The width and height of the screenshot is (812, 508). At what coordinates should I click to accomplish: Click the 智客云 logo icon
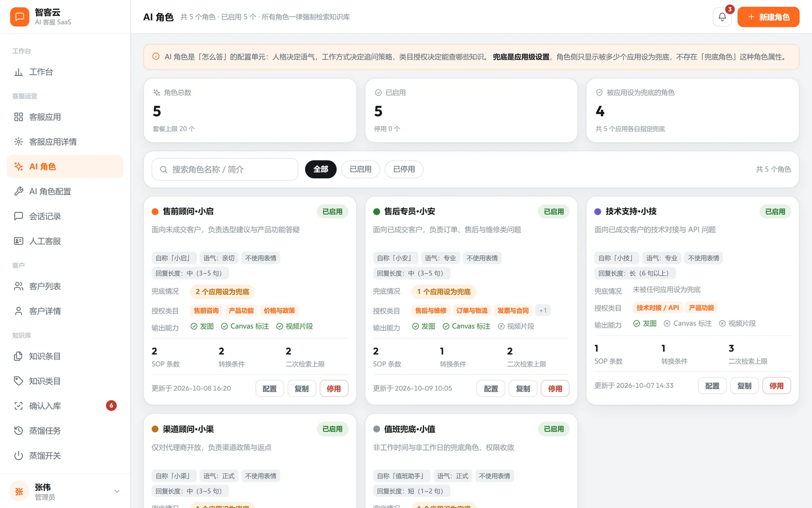coord(19,17)
